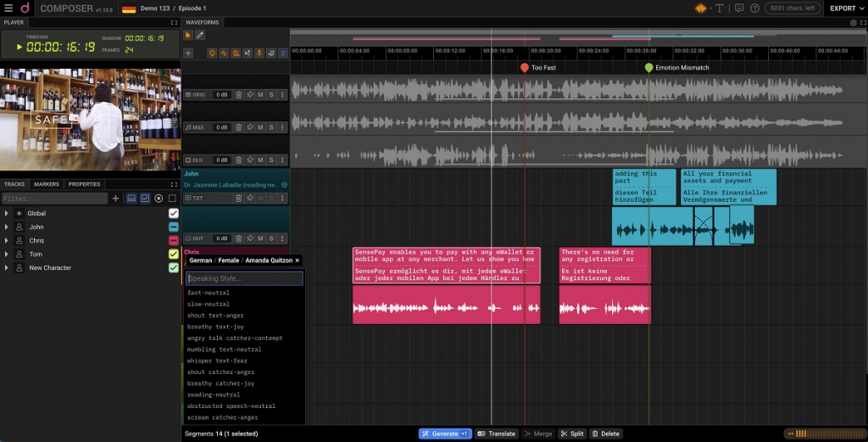Image resolution: width=868 pixels, height=442 pixels.
Task: Mute the DLG track
Action: (260, 159)
